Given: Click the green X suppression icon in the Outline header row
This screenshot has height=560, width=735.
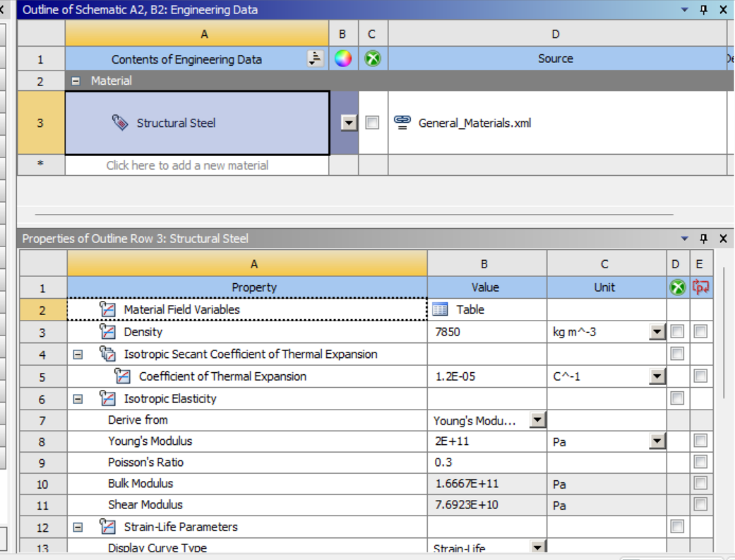Looking at the screenshot, I should click(373, 59).
